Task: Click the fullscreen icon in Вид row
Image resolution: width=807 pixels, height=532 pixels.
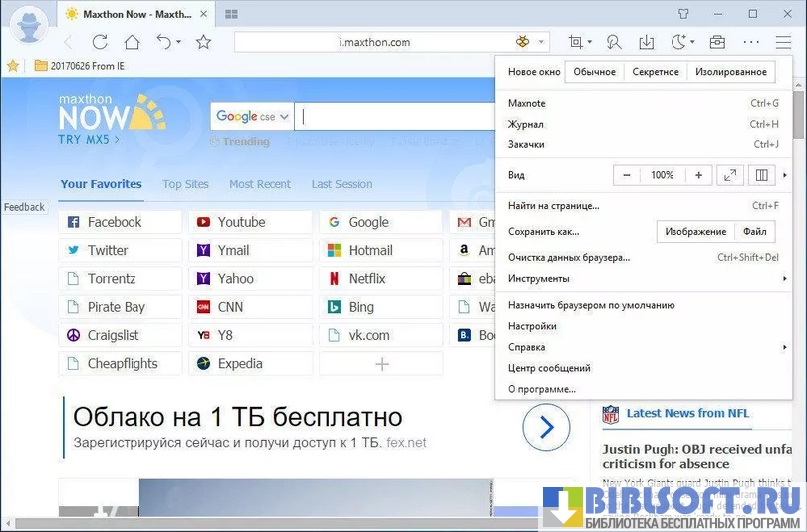Action: pyautogui.click(x=731, y=175)
